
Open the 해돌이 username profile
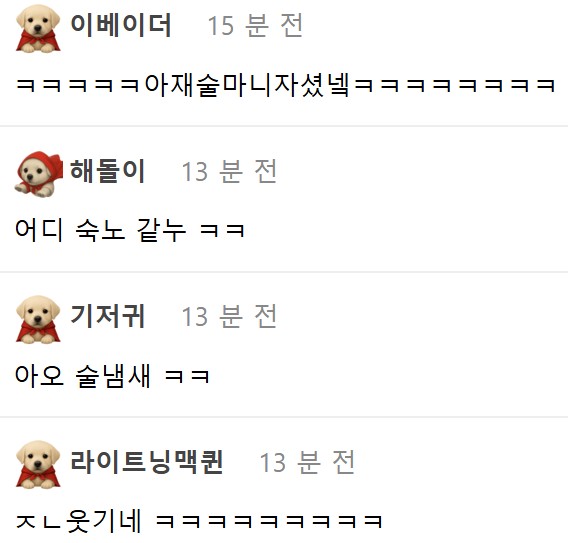(108, 171)
